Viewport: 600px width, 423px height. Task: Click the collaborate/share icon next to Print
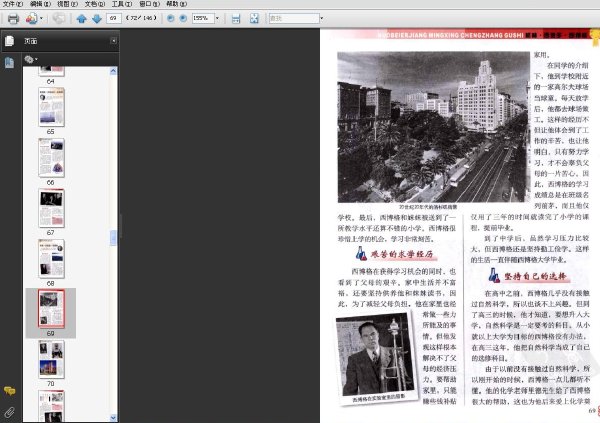tap(32, 18)
